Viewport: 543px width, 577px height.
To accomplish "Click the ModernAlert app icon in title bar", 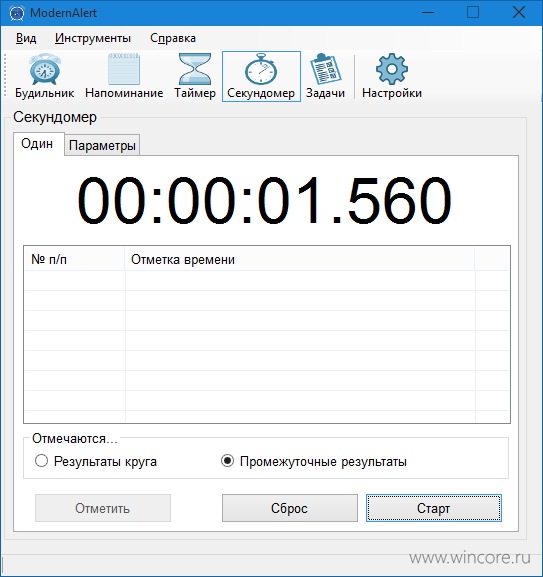I will [17, 13].
